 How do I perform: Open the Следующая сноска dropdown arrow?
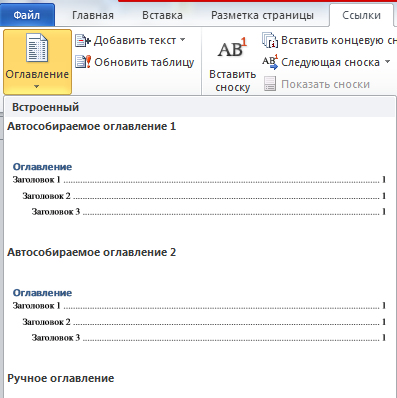(387, 62)
